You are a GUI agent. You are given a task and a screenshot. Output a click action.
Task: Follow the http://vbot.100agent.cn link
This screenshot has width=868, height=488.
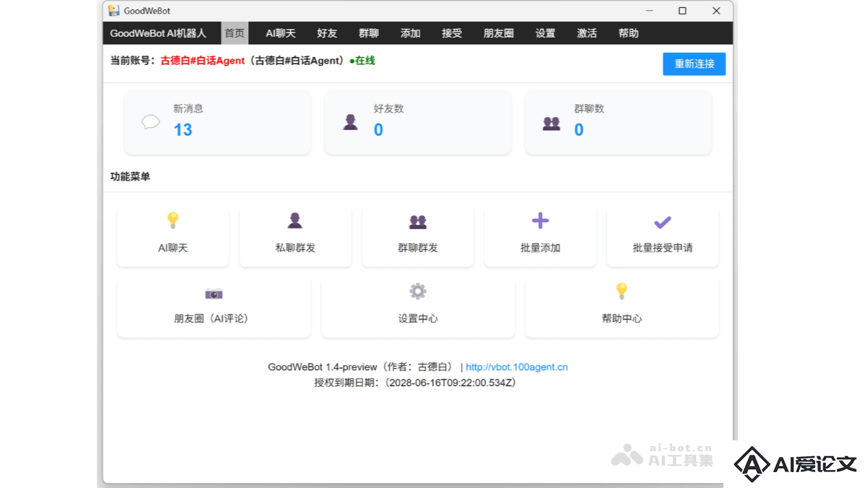coord(516,367)
